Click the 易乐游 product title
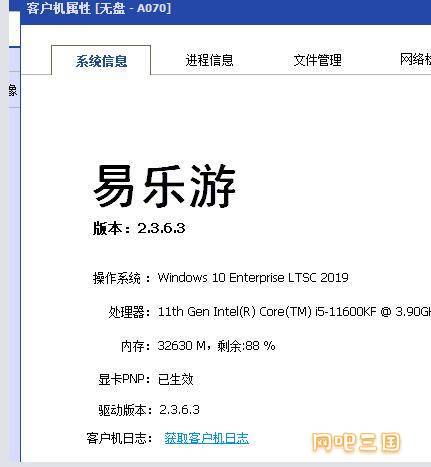The height and width of the screenshot is (467, 431). (164, 186)
